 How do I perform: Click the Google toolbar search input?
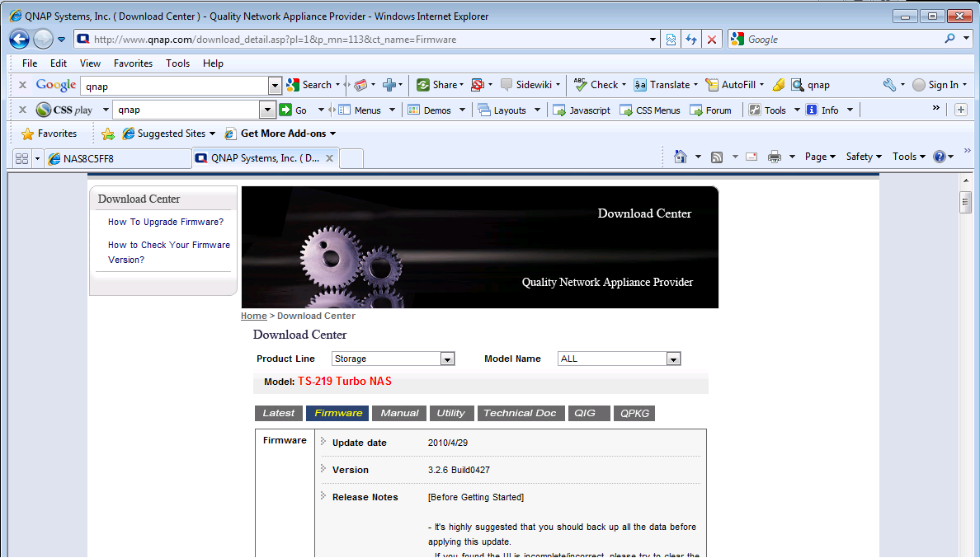175,86
